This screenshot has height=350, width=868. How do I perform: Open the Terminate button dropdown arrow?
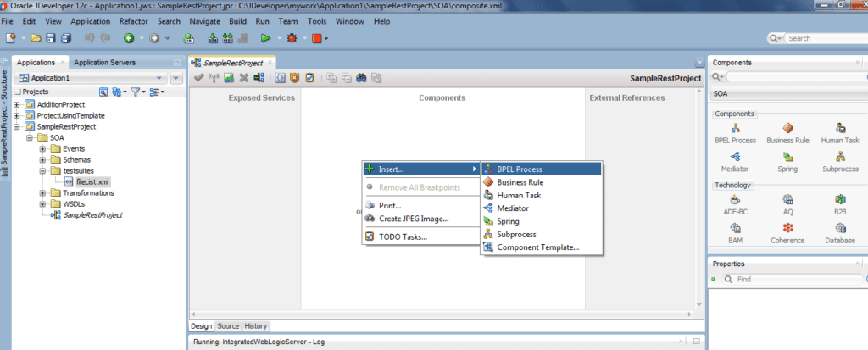326,39
